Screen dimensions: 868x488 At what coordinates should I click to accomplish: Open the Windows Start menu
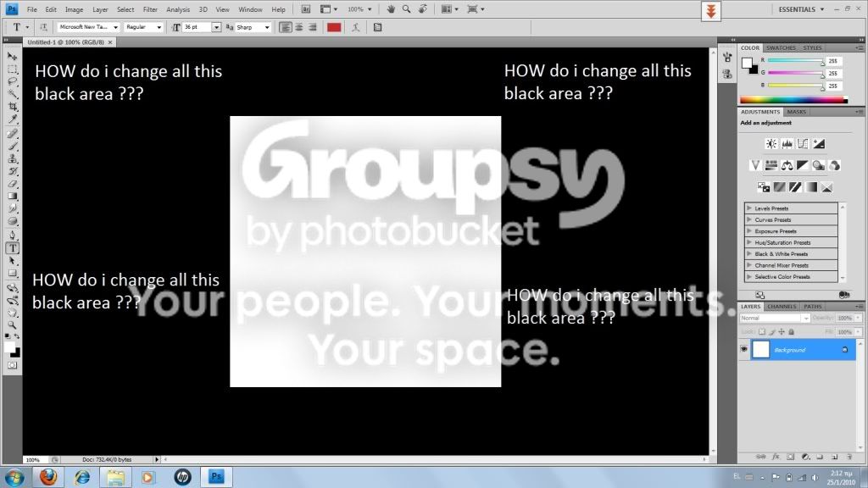coord(14,477)
